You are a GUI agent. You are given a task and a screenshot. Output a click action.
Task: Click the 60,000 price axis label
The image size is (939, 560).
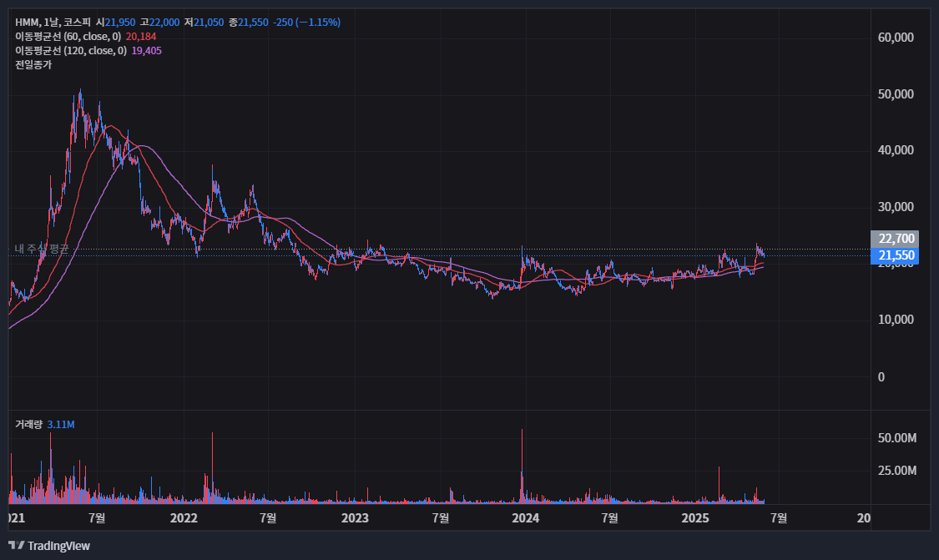click(896, 38)
